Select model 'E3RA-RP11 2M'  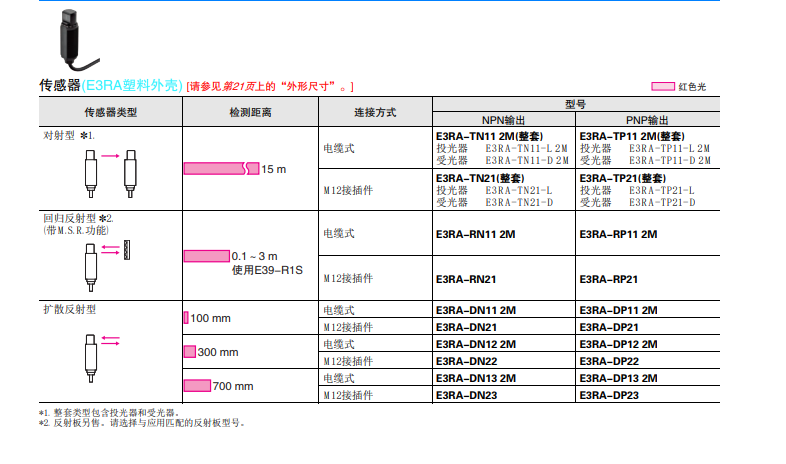click(x=619, y=235)
